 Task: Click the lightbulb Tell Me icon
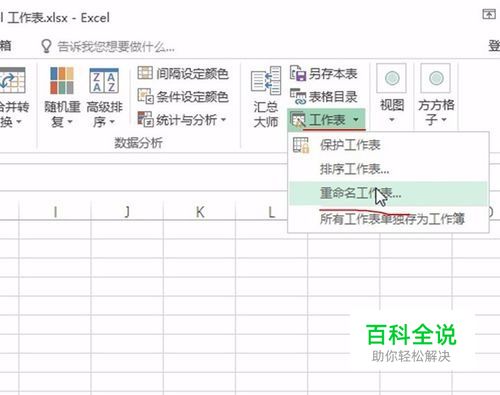(x=46, y=46)
